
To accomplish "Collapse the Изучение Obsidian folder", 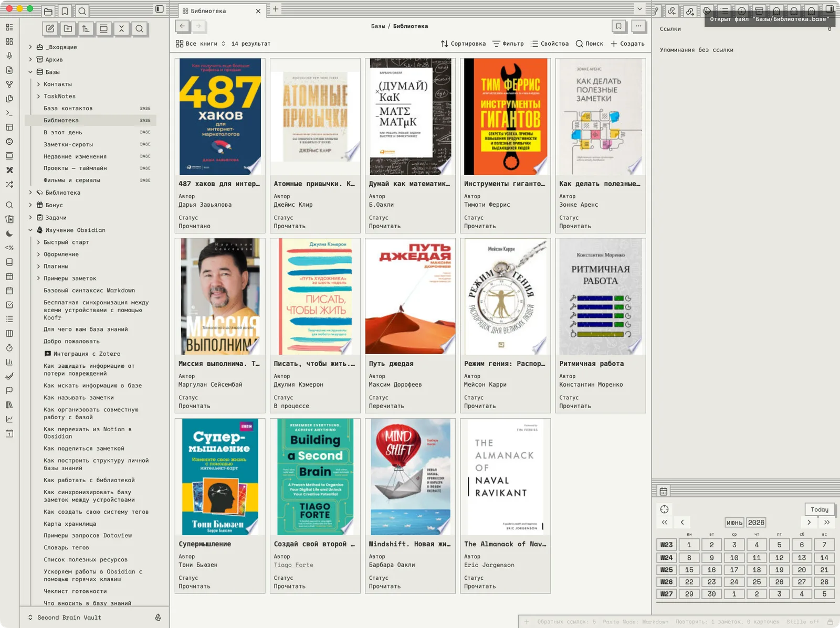I will 30,230.
